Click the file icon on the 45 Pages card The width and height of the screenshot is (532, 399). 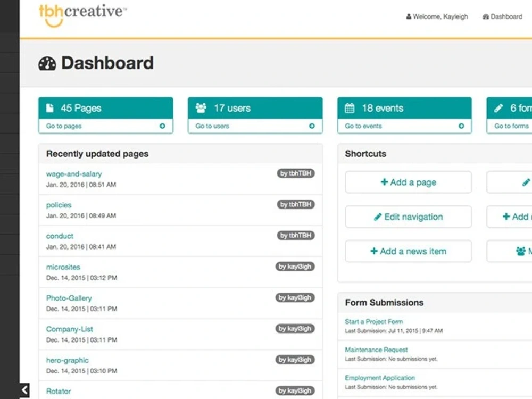51,108
